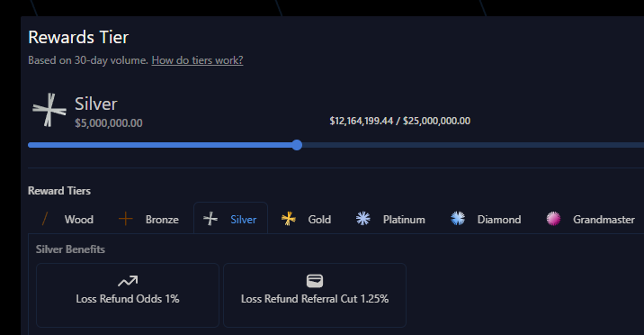Click the Bronze tier plus icon

(x=125, y=219)
